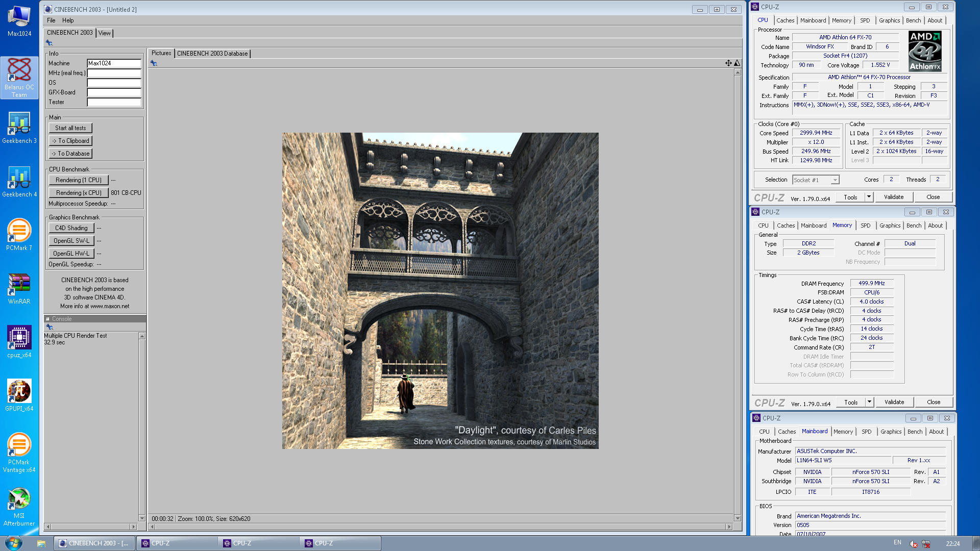The width and height of the screenshot is (980, 551).
Task: Open Graphics tab in Mainboard CPU-Z window
Action: point(891,432)
